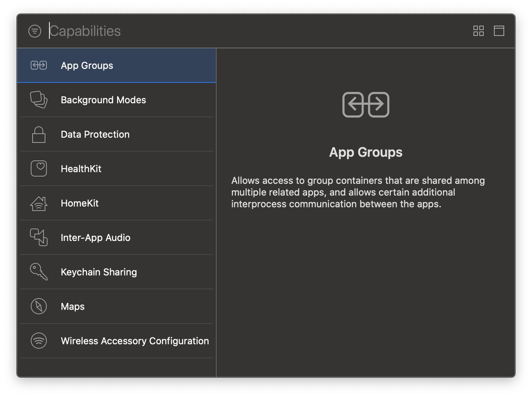Click the Keychain Sharing key icon
This screenshot has width=532, height=397.
coord(39,272)
